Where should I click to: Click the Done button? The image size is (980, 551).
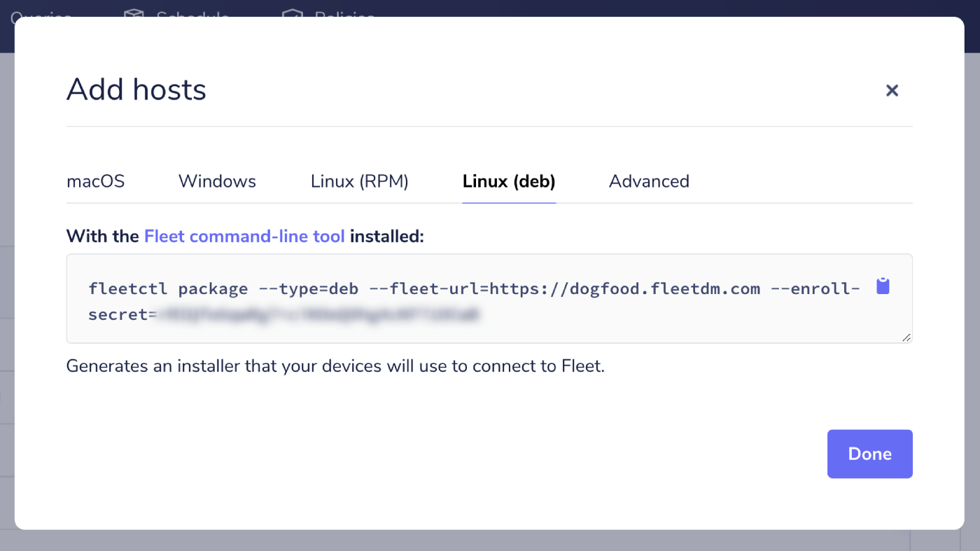[869, 454]
